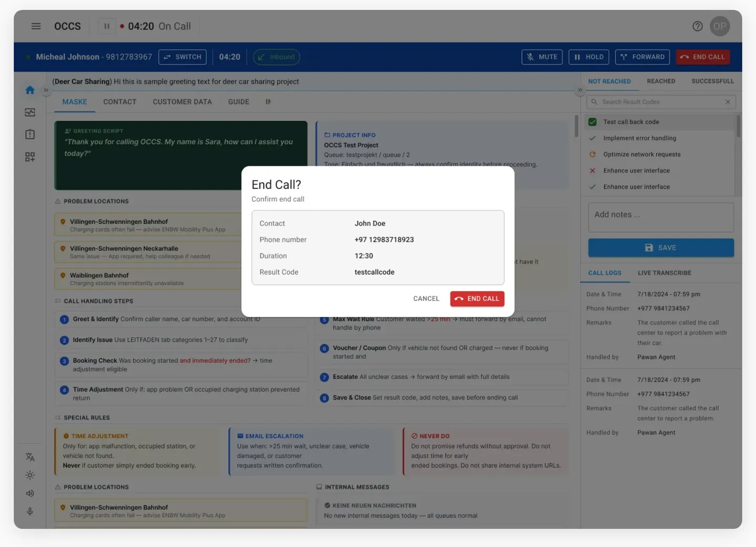
Task: Click the Add notes text field
Action: (661, 218)
